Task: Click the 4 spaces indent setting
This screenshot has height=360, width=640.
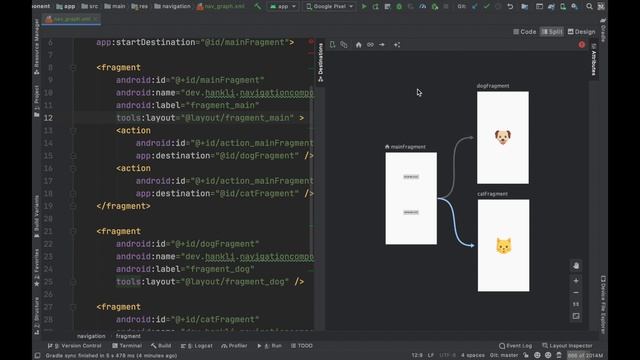Action: tap(473, 355)
